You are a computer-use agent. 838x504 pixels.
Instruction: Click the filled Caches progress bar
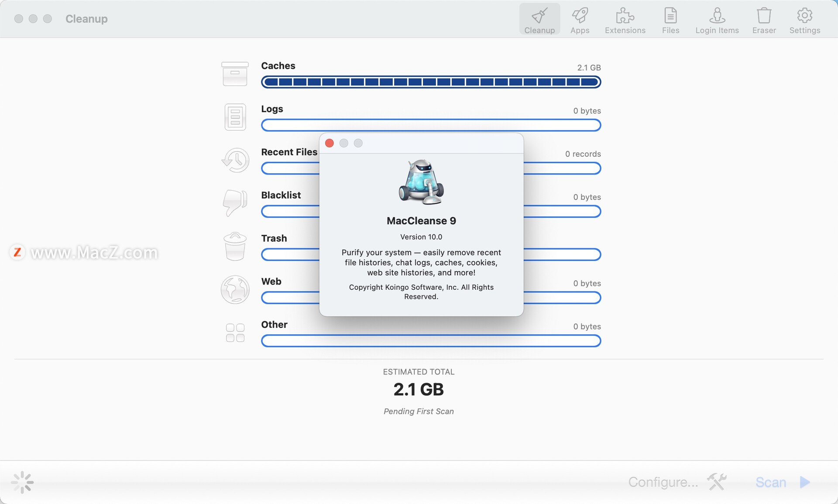(431, 82)
